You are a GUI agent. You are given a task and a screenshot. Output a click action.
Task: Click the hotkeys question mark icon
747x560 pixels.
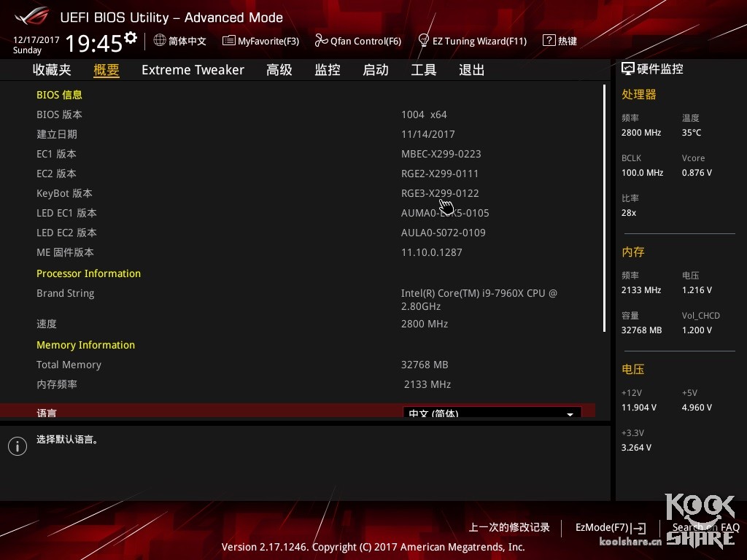549,40
